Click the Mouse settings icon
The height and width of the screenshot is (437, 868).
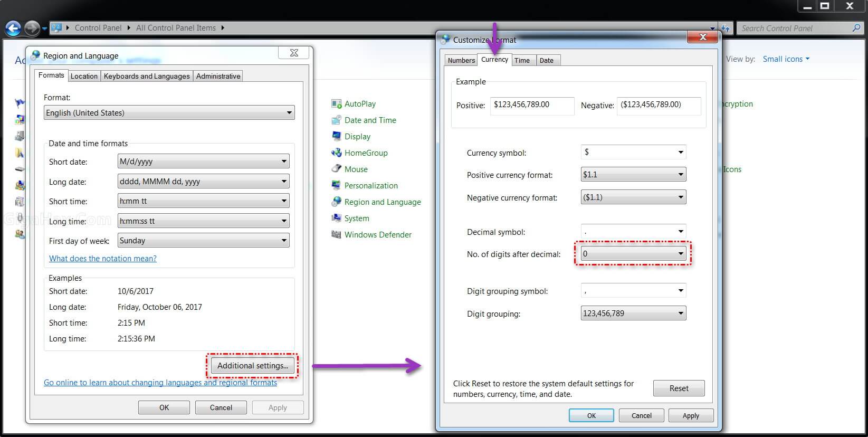pyautogui.click(x=336, y=169)
